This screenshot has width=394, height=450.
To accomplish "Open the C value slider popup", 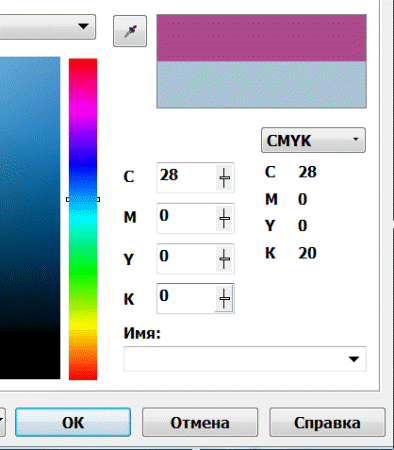I will pyautogui.click(x=224, y=178).
